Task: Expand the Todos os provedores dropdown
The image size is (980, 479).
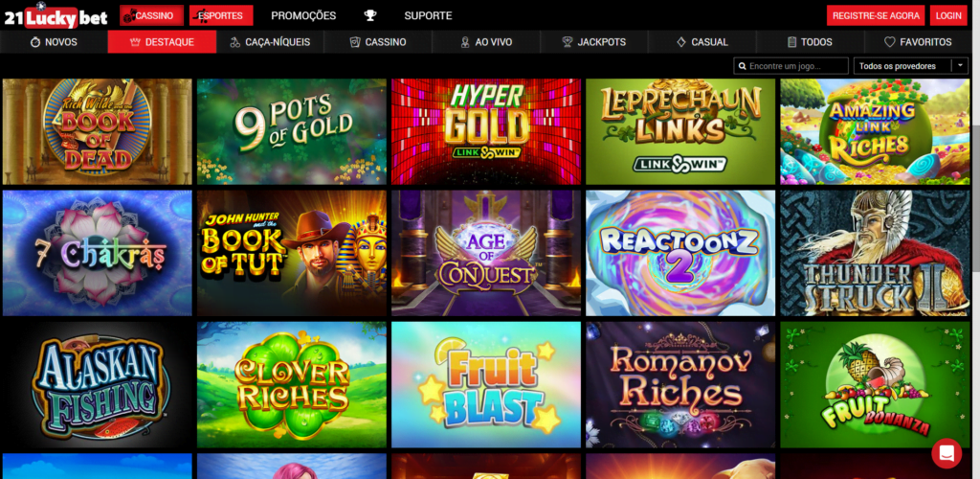Action: click(x=910, y=66)
